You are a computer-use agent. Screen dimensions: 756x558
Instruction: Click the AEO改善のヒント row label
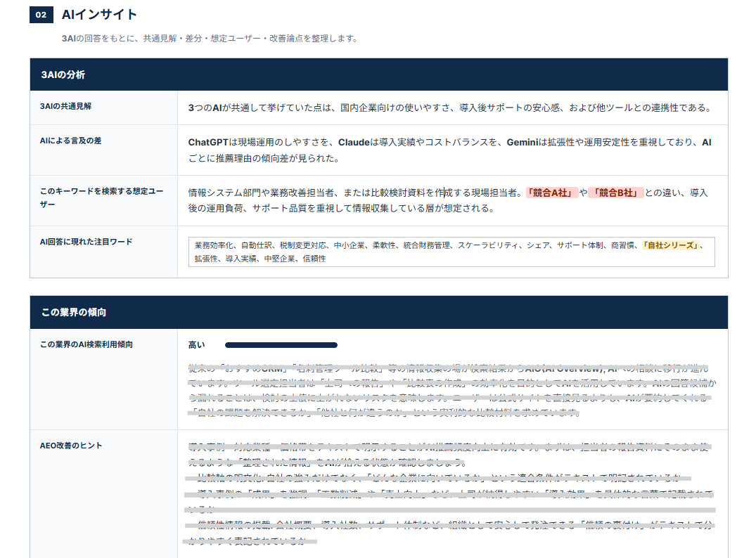point(71,446)
